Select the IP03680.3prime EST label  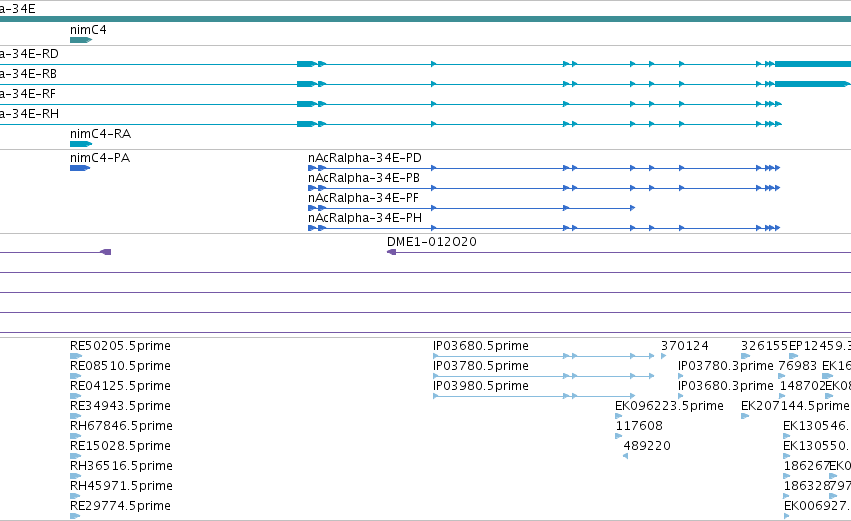(726, 386)
